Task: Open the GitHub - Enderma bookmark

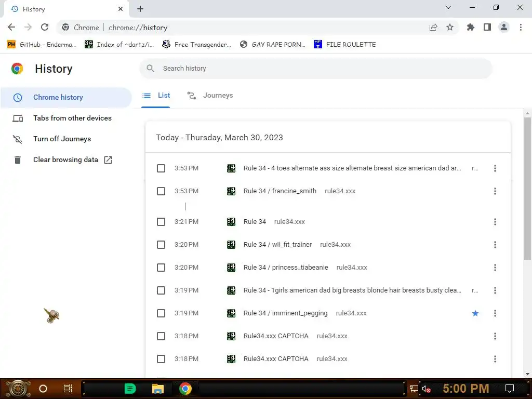Action: 42,45
